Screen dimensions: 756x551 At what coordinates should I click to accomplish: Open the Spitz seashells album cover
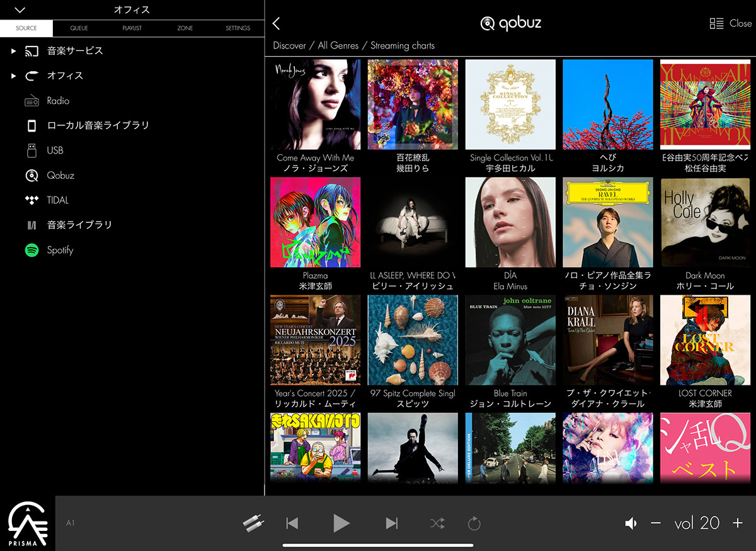[x=413, y=340]
